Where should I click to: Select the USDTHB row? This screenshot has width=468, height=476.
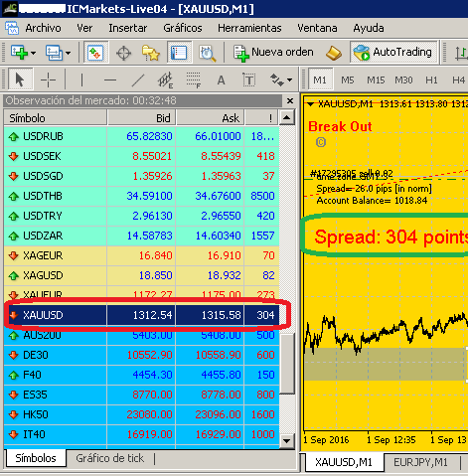(x=141, y=196)
